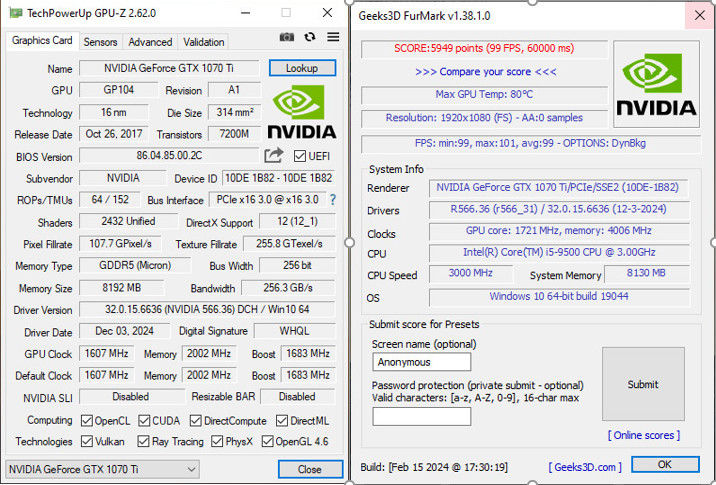Click the Bus Interface question mark
Image resolution: width=716 pixels, height=485 pixels.
333,200
